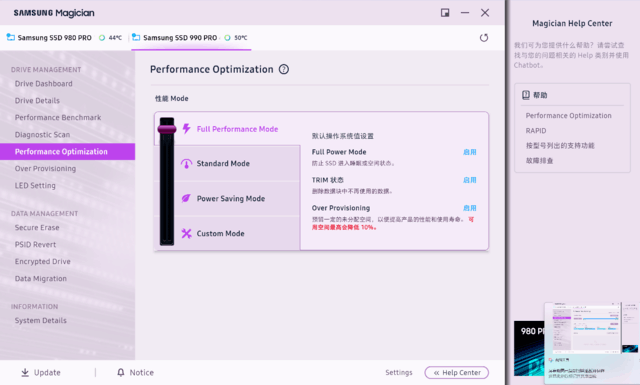Open RAPID help topic
The image size is (640, 385).
(x=536, y=131)
